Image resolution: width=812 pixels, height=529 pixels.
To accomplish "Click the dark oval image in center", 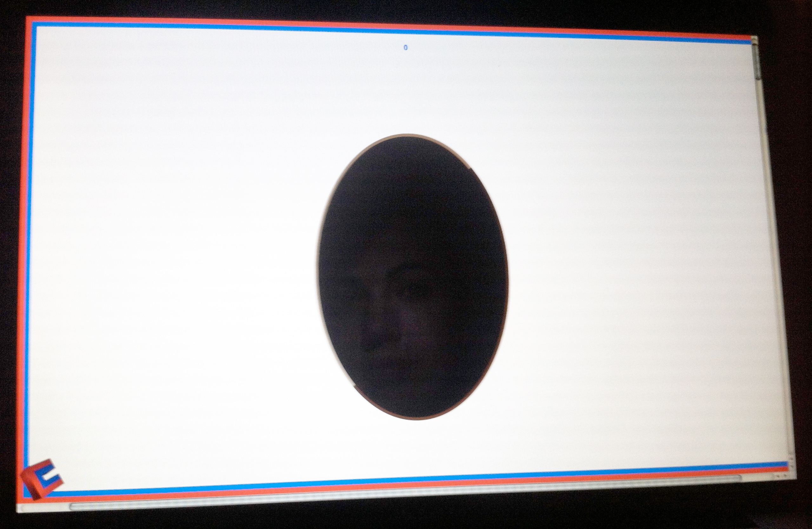I will point(413,277).
